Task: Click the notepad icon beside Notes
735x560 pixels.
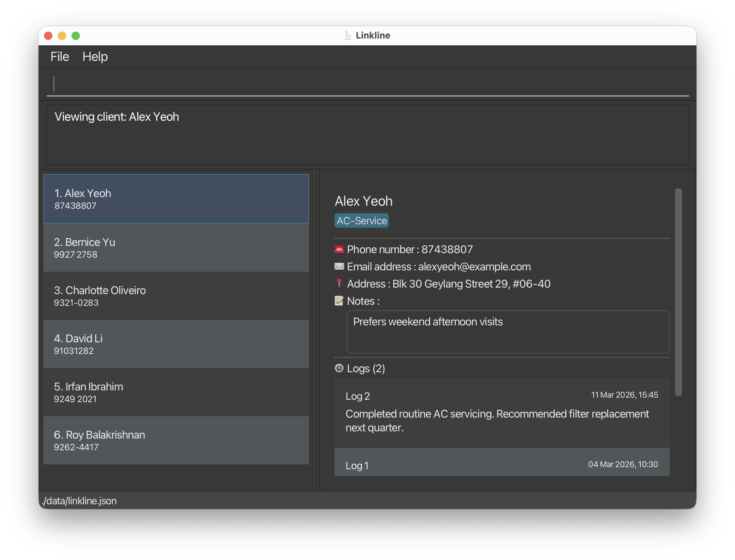Action: tap(339, 301)
